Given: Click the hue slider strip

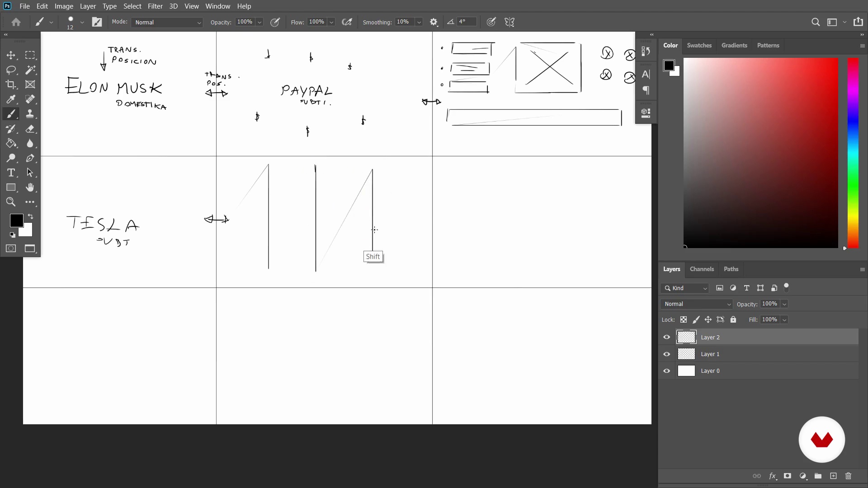Looking at the screenshot, I should [x=853, y=153].
